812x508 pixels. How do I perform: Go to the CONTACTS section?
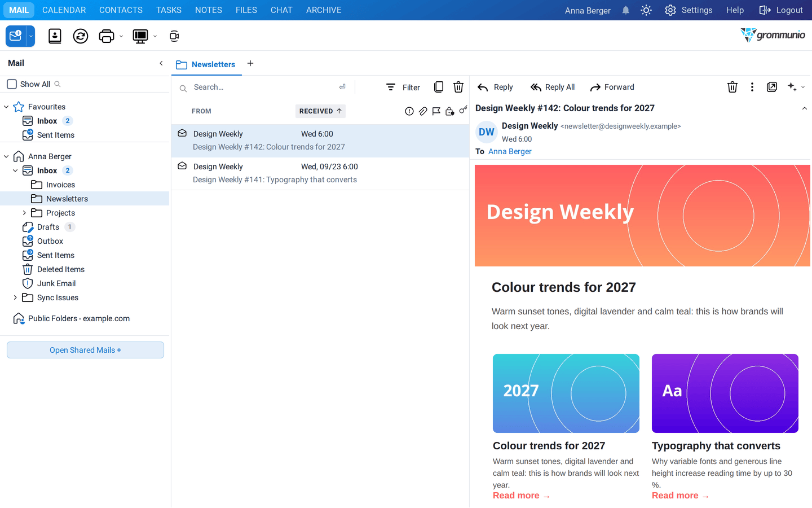(121, 10)
